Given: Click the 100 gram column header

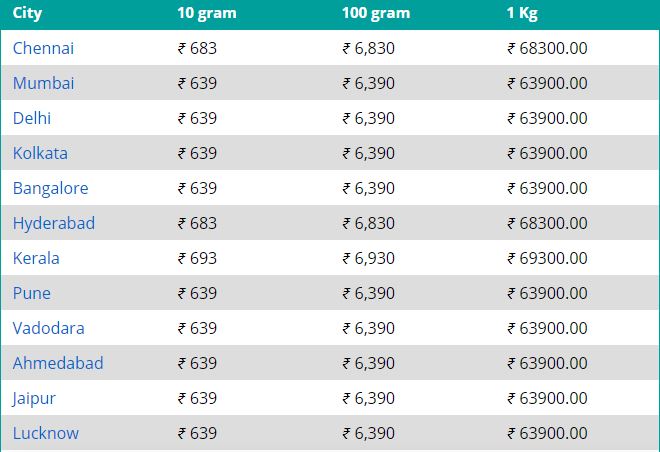Looking at the screenshot, I should (376, 13).
